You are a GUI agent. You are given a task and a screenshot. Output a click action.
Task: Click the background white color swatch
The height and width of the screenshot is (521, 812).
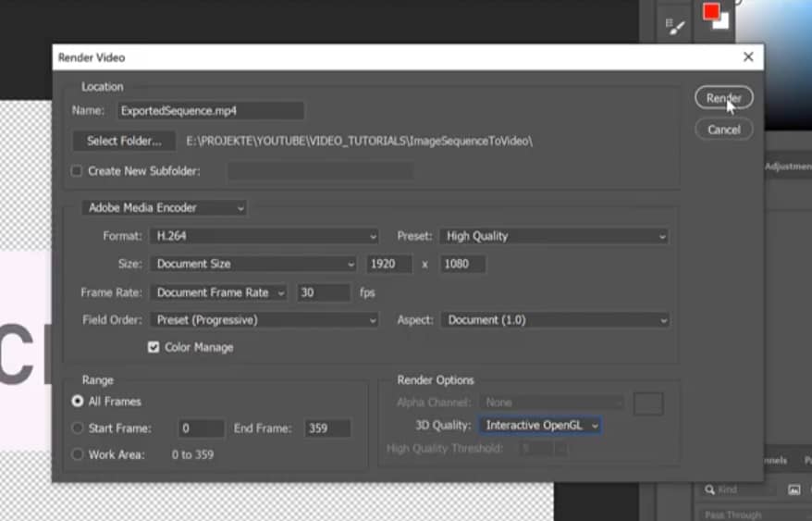click(x=722, y=23)
